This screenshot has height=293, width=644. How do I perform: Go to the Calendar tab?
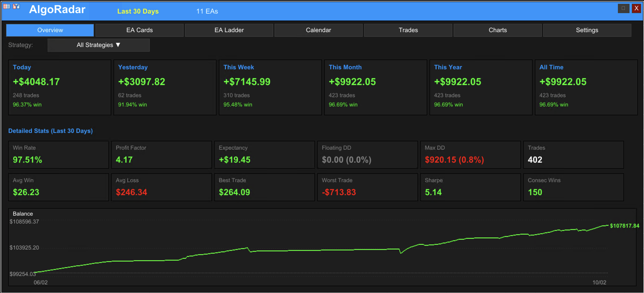318,30
